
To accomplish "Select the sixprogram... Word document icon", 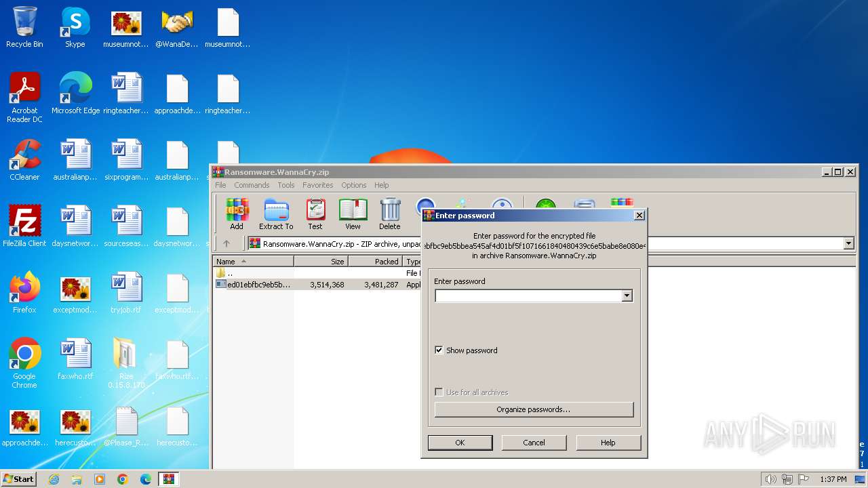I will pyautogui.click(x=126, y=161).
